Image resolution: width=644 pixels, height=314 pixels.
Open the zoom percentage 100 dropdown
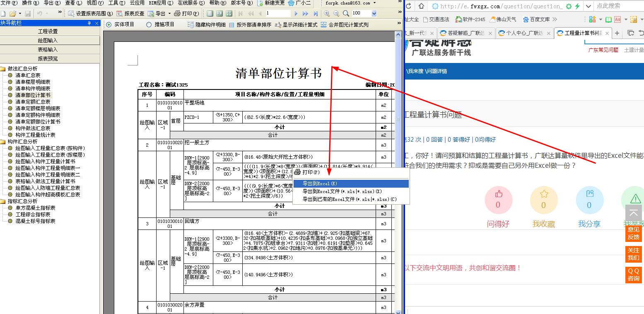pos(374,13)
